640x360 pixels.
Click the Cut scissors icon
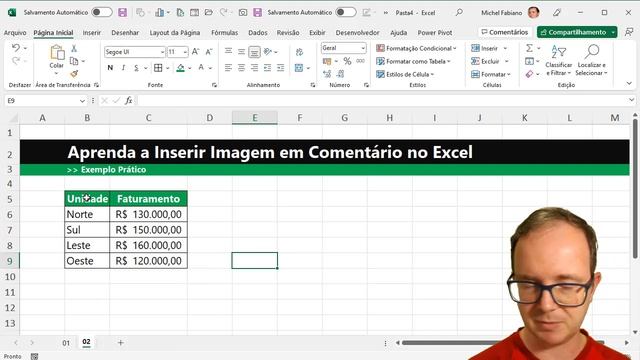coord(74,48)
